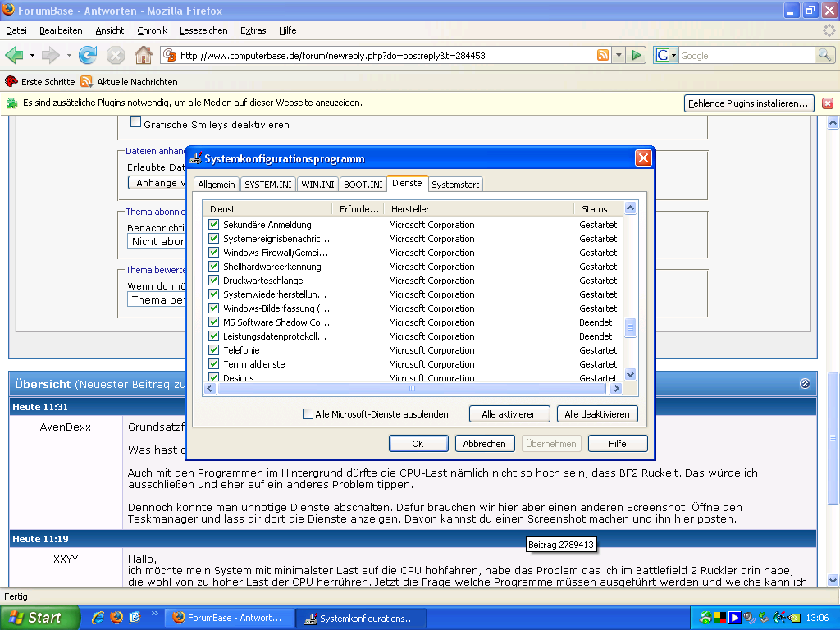The image size is (840, 630).
Task: Click the RSS feed icon in address bar
Action: coord(603,55)
